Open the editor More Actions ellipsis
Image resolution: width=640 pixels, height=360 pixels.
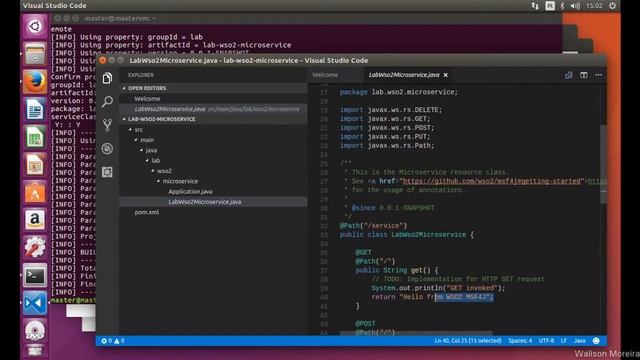(x=599, y=75)
